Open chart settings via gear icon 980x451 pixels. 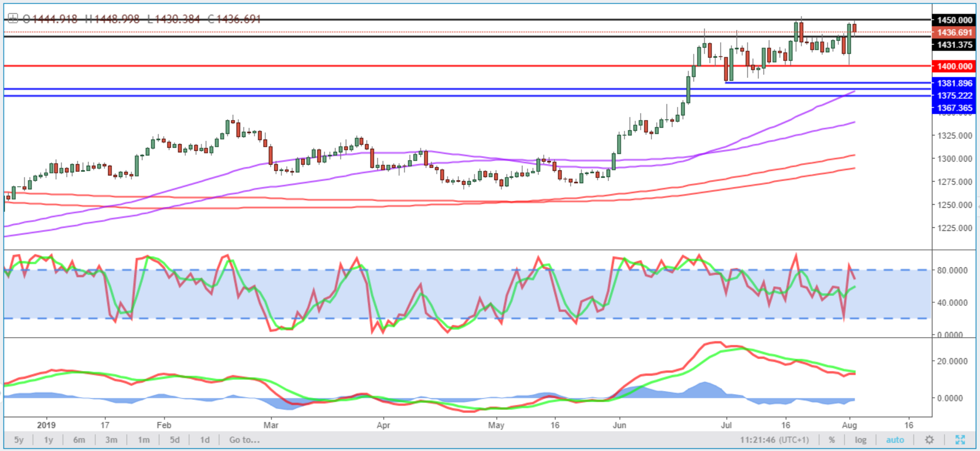point(929,440)
